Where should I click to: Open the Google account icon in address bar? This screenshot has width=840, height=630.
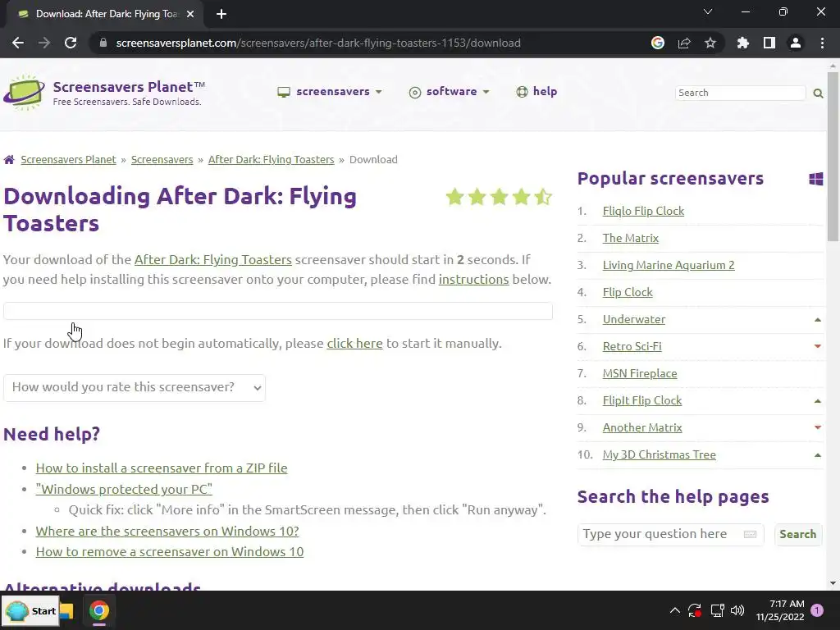[x=658, y=43]
